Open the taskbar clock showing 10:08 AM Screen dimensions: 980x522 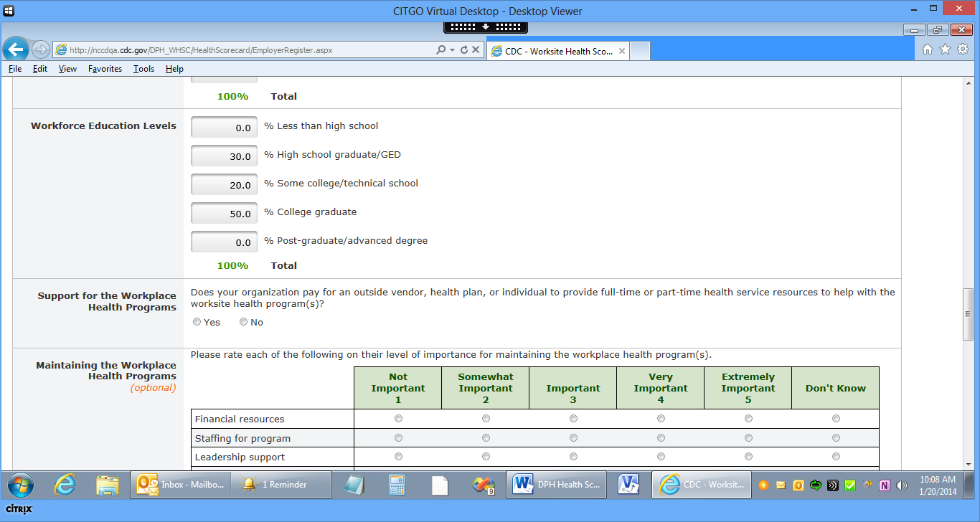coord(937,485)
